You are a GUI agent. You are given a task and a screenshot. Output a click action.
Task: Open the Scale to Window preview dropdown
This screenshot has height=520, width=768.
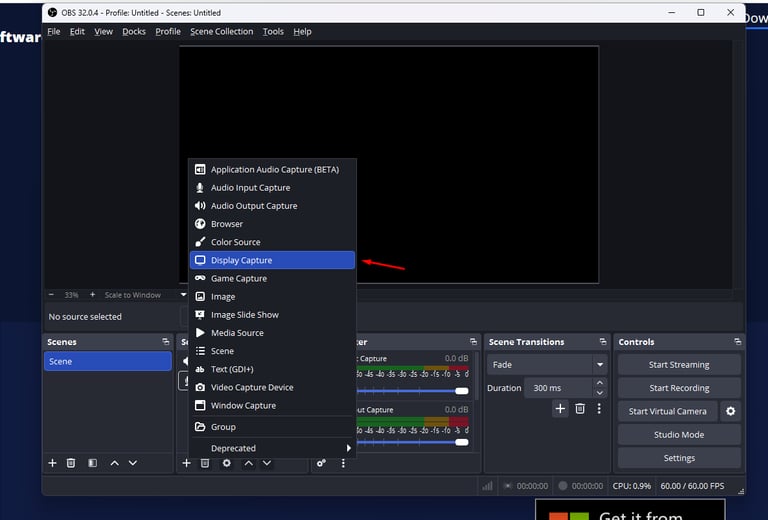(183, 295)
